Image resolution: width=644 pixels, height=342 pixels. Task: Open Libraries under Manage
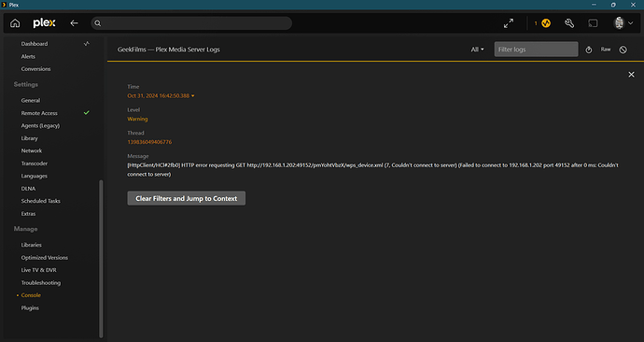pyautogui.click(x=31, y=245)
